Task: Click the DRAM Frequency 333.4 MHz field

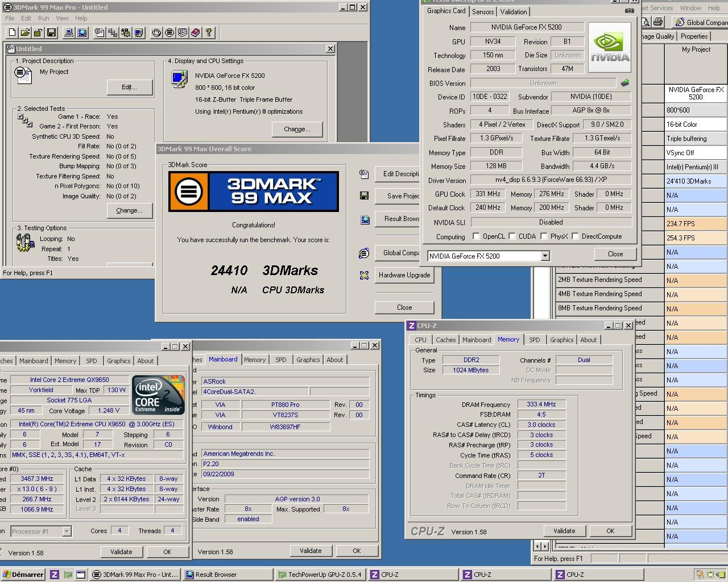Action: pos(541,405)
